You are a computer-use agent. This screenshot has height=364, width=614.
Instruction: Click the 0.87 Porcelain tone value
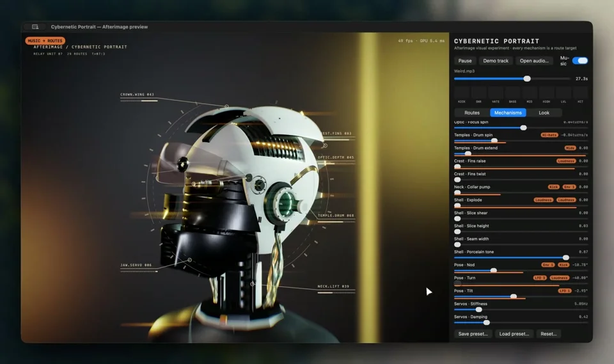(583, 252)
